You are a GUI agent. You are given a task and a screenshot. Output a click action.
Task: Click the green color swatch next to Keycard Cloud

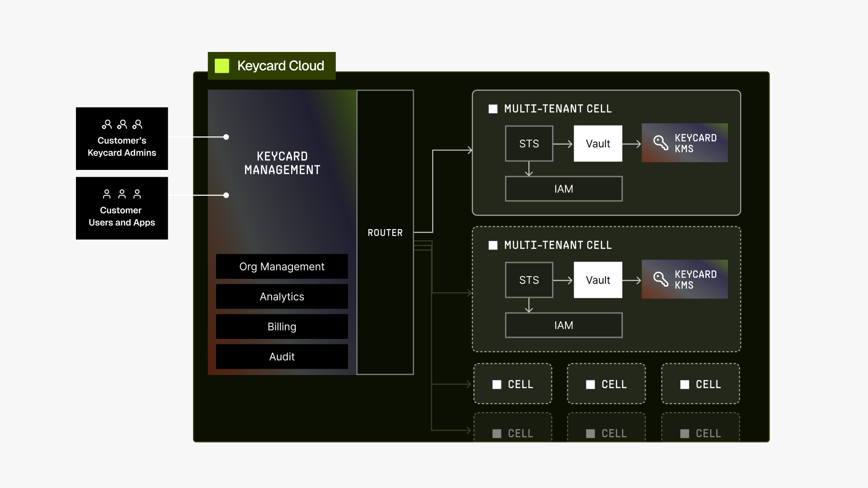pyautogui.click(x=222, y=66)
